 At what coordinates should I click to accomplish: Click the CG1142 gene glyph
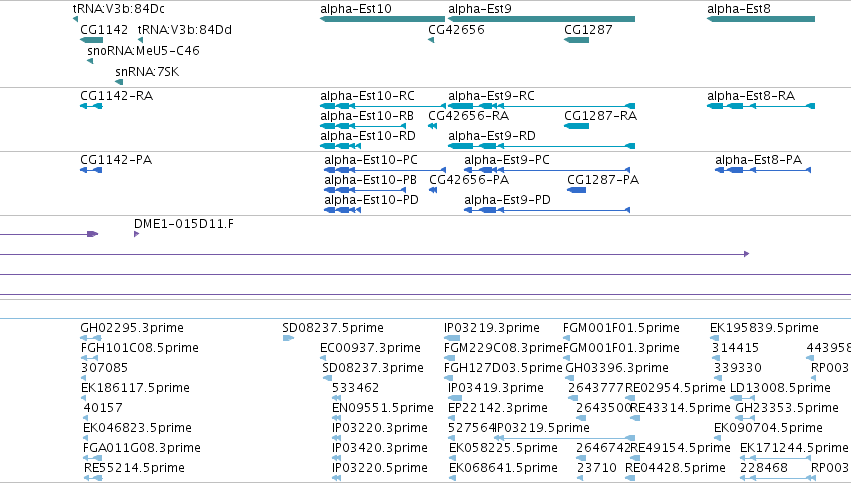91,40
